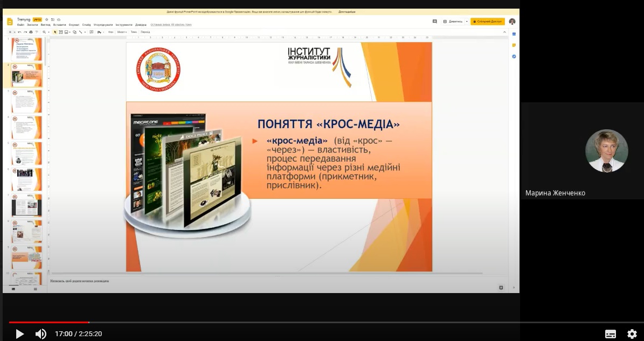Collapse the toolbar with the chevron
Screen dimensions: 644x341
pos(505,32)
